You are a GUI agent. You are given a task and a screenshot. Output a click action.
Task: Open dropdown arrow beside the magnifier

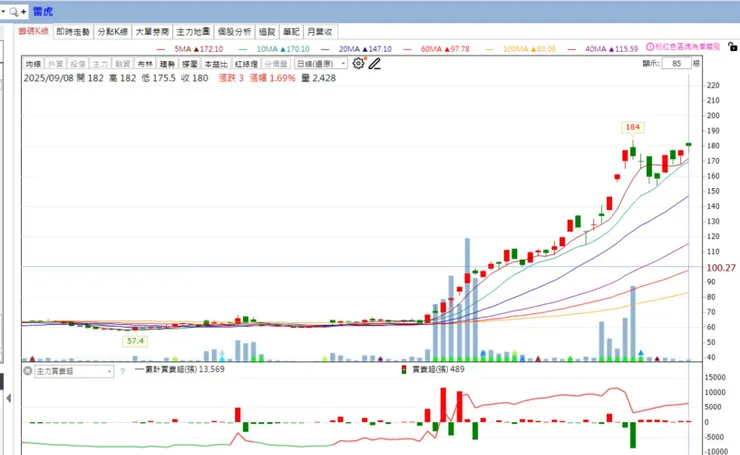pos(3,11)
